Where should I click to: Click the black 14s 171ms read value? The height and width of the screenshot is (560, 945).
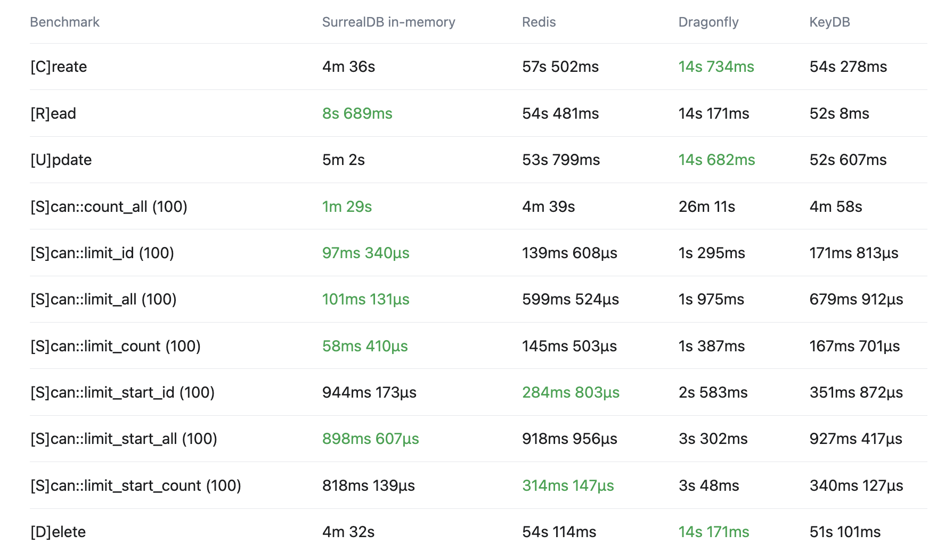point(714,113)
